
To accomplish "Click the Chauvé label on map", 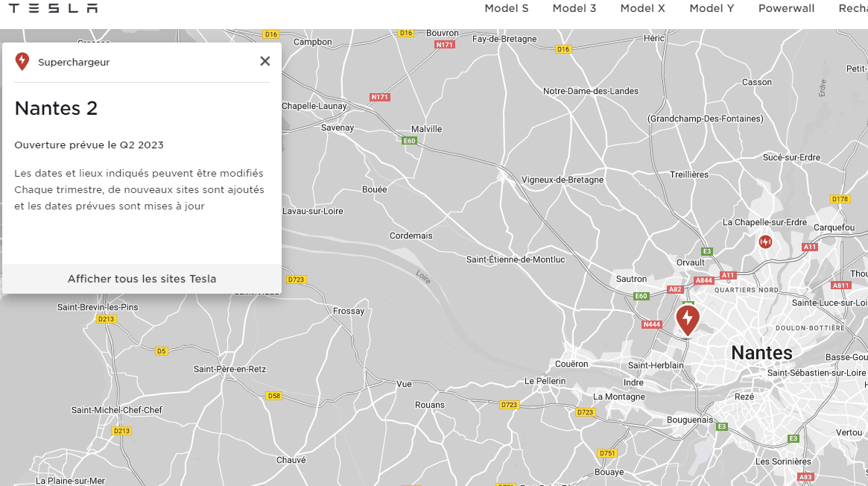I will [291, 460].
